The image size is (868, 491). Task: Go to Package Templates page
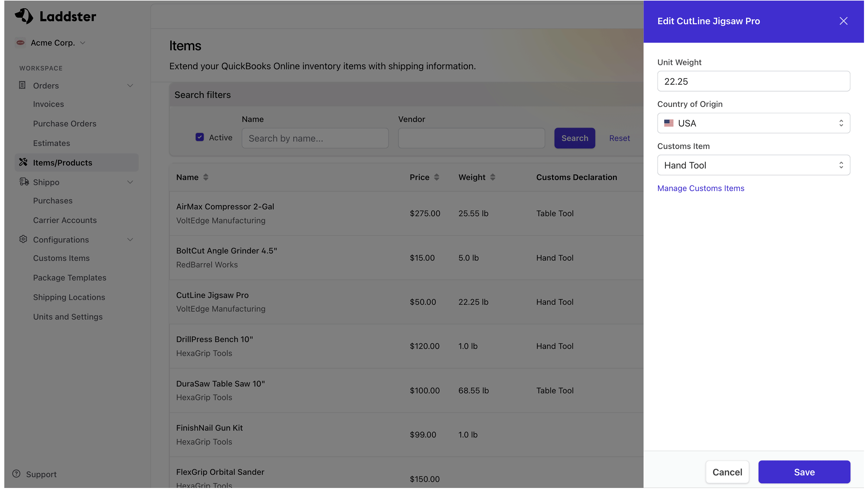click(x=70, y=279)
